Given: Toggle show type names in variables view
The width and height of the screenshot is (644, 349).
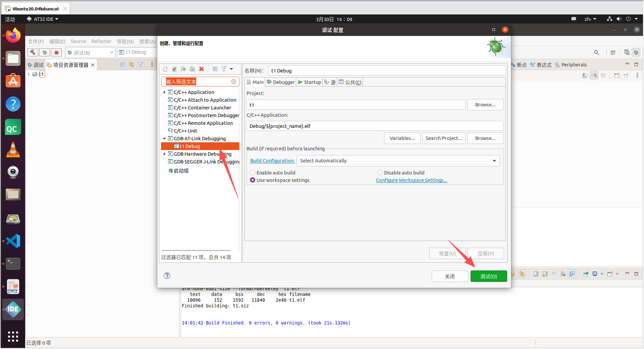Looking at the screenshot, I should [x=585, y=76].
